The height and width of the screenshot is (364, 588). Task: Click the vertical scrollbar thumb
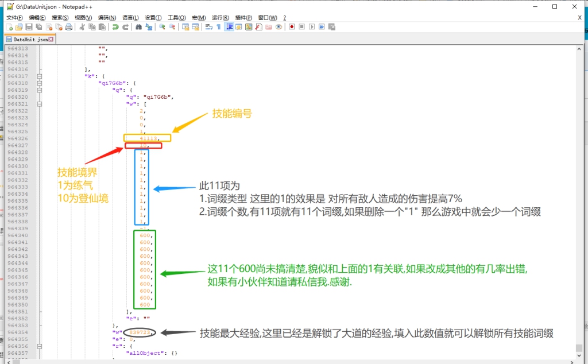coord(579,347)
